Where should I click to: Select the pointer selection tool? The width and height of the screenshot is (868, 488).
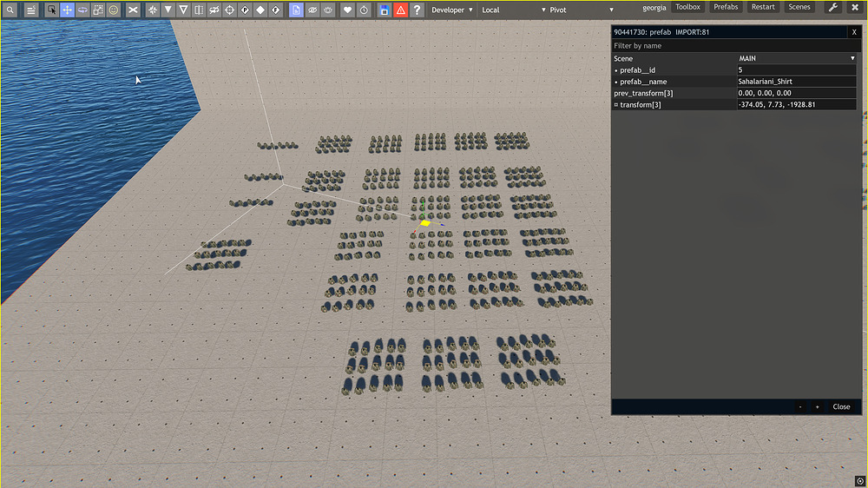click(x=51, y=10)
